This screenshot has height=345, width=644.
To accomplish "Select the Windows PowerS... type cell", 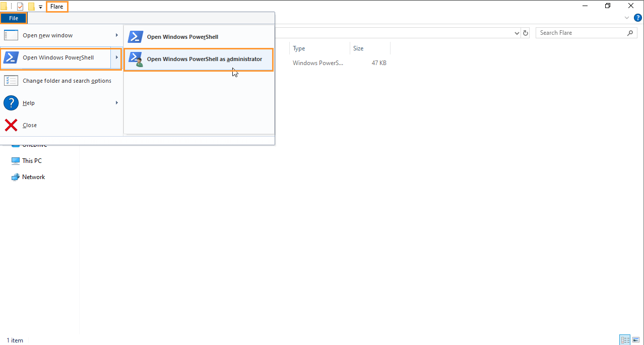I will 318,63.
